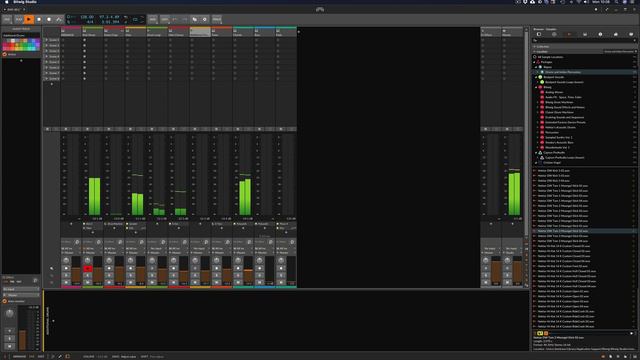The width and height of the screenshot is (640, 360).
Task: Solo the green second track
Action: (x=87, y=276)
